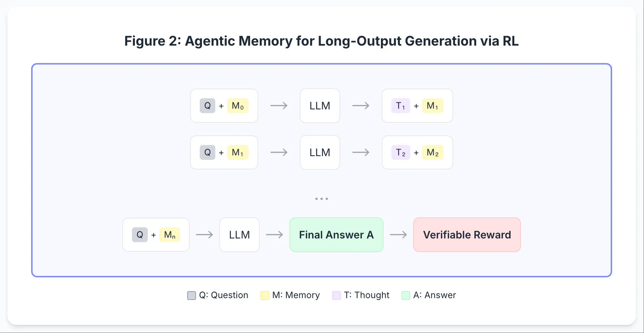Image resolution: width=644 pixels, height=333 pixels.
Task: Click the purple Thought legend swatch
Action: click(336, 296)
